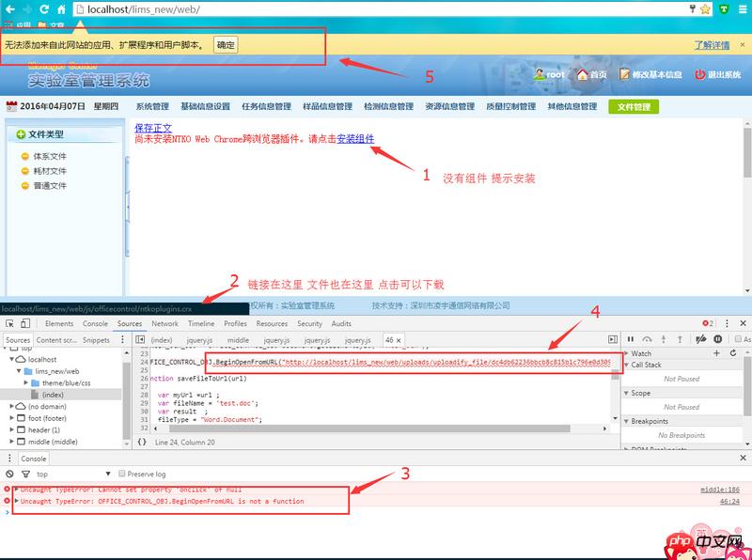Open the Content scripts navigator tab
This screenshot has width=752, height=560.
tap(56, 340)
